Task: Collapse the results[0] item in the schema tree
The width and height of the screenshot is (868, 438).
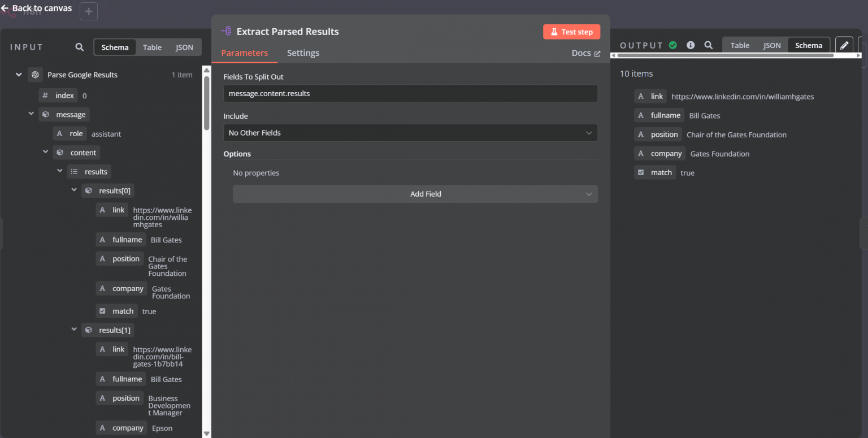Action: (73, 190)
